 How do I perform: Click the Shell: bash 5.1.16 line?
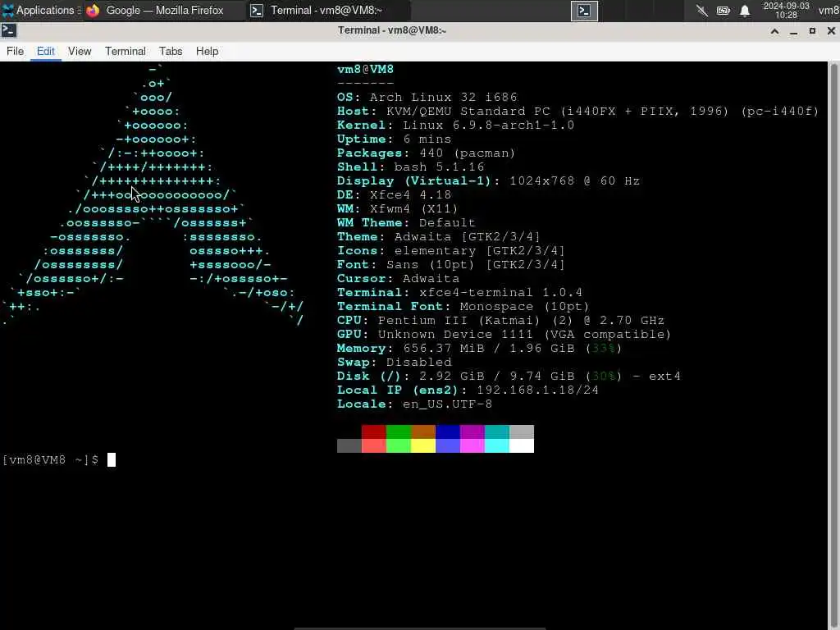[x=410, y=167]
